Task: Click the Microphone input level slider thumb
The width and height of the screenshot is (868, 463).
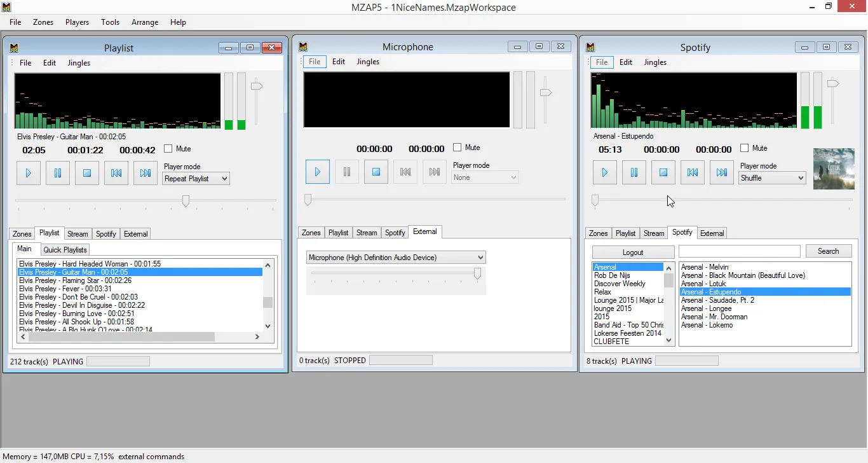Action: (477, 273)
